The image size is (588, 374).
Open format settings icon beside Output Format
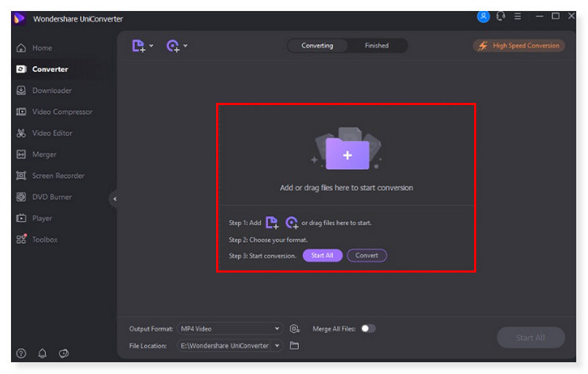coord(294,328)
